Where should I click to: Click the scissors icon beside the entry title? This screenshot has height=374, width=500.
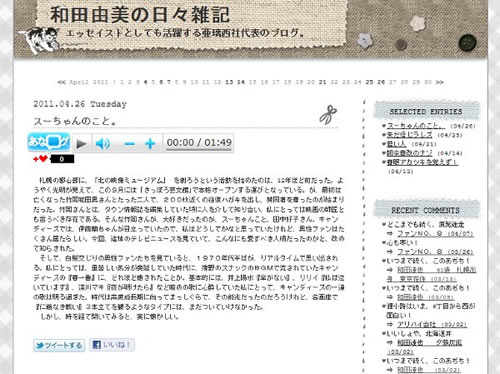tap(328, 115)
